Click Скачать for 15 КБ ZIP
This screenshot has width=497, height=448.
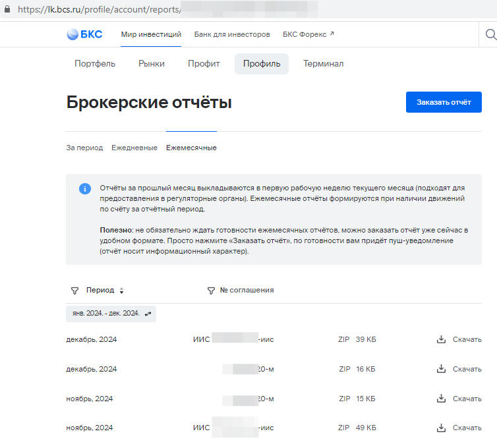467,399
